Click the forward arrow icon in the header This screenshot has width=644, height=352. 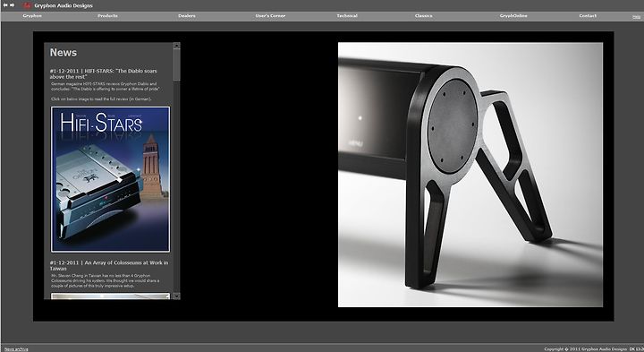coord(12,5)
